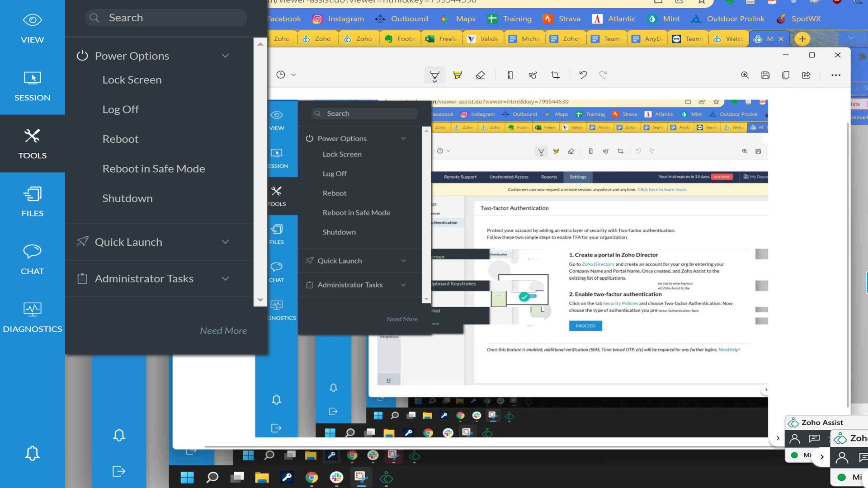Click the Settings tab in the captured Zoho page
868x488 pixels.
(578, 177)
